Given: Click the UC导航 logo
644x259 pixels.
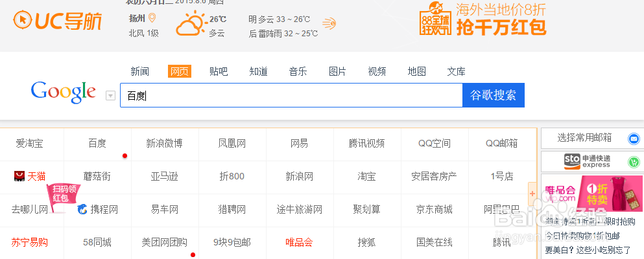Looking at the screenshot, I should point(58,21).
